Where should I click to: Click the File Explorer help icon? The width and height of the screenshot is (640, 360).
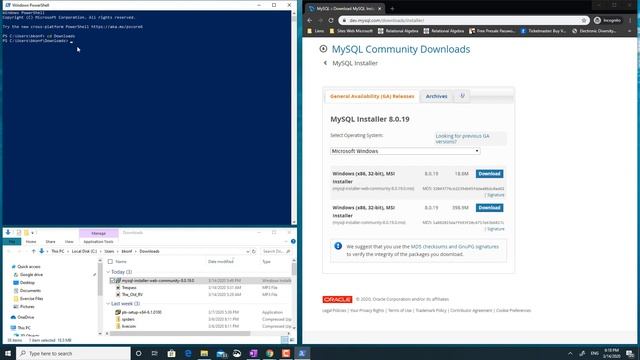pyautogui.click(x=293, y=242)
